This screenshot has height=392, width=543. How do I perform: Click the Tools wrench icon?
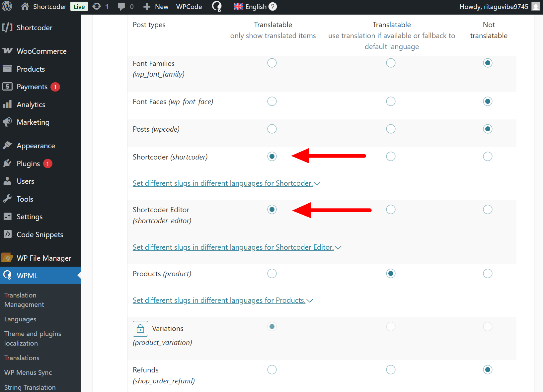click(7, 199)
